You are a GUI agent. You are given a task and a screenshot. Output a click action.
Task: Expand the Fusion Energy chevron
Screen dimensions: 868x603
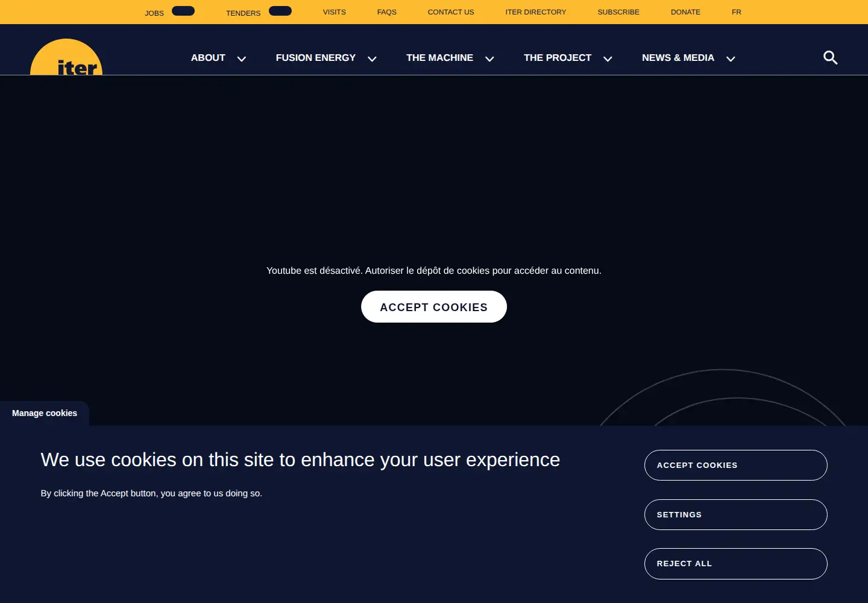[x=372, y=58]
